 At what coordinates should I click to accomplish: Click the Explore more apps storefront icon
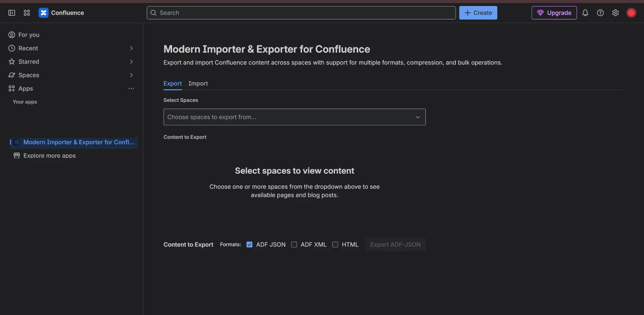(x=16, y=155)
